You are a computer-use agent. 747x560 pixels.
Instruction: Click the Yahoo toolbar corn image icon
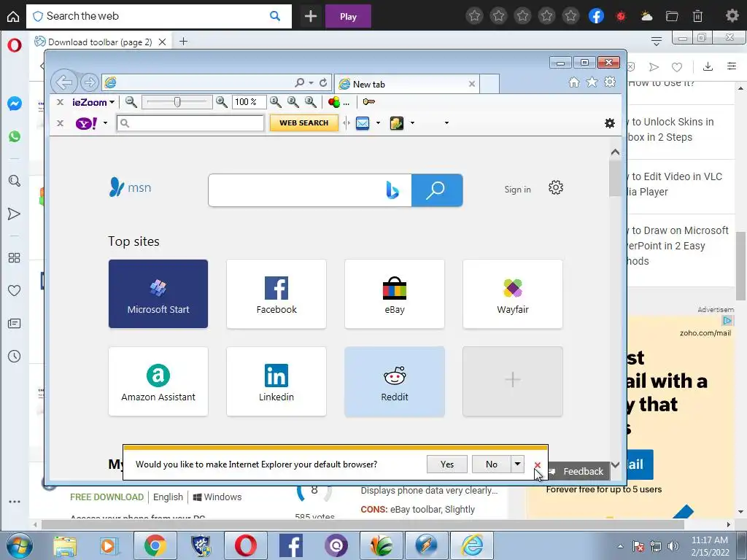(x=397, y=122)
